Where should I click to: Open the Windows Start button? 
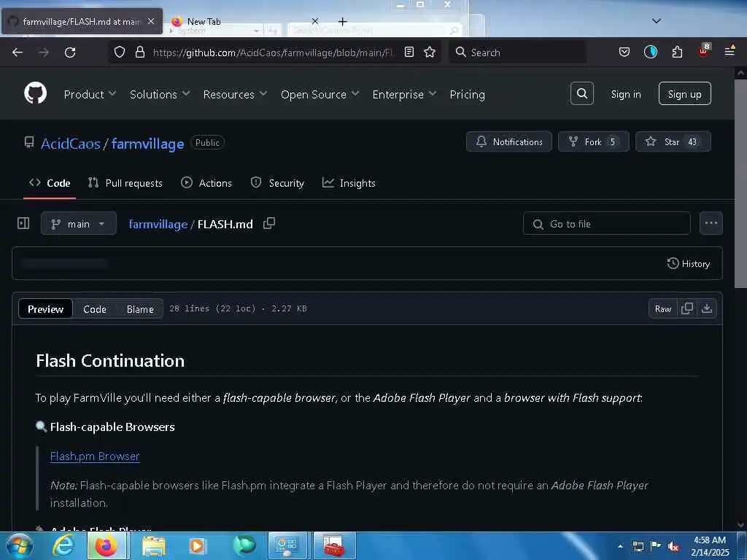[x=19, y=545]
